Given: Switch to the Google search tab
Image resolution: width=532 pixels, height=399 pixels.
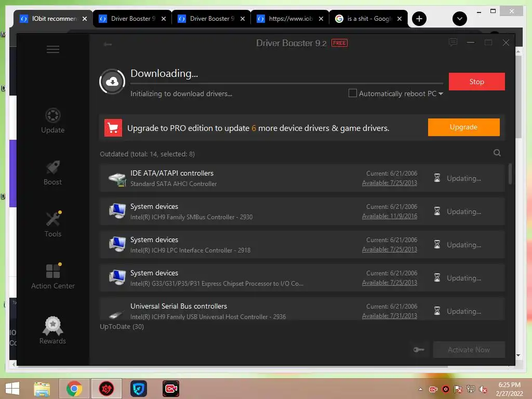Looking at the screenshot, I should coord(369,19).
